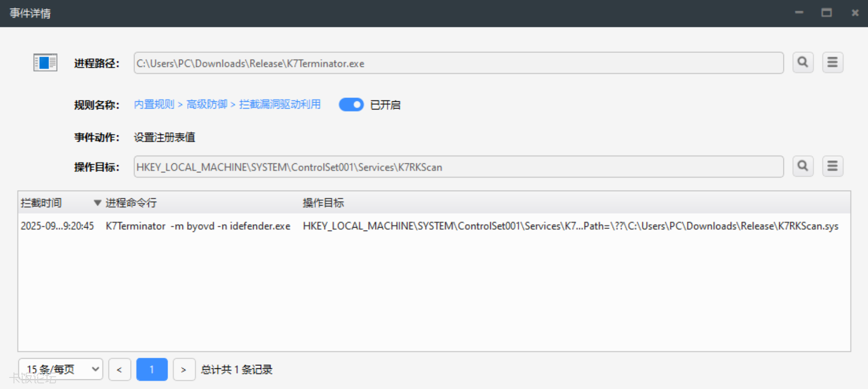868x389 pixels.
Task: Maximize the 事件详情 window
Action: coord(827,13)
